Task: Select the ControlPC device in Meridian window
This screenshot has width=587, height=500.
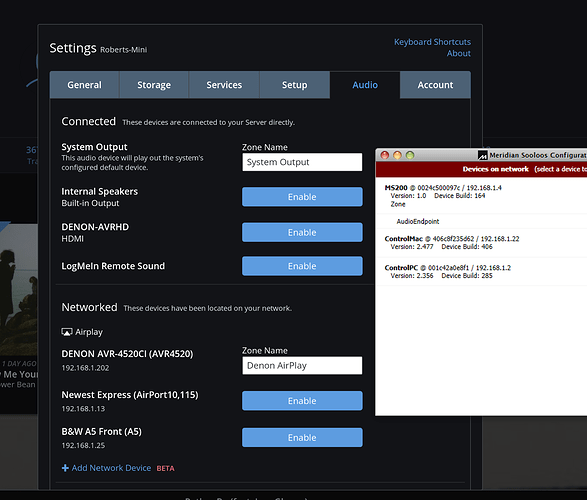Action: [481, 272]
